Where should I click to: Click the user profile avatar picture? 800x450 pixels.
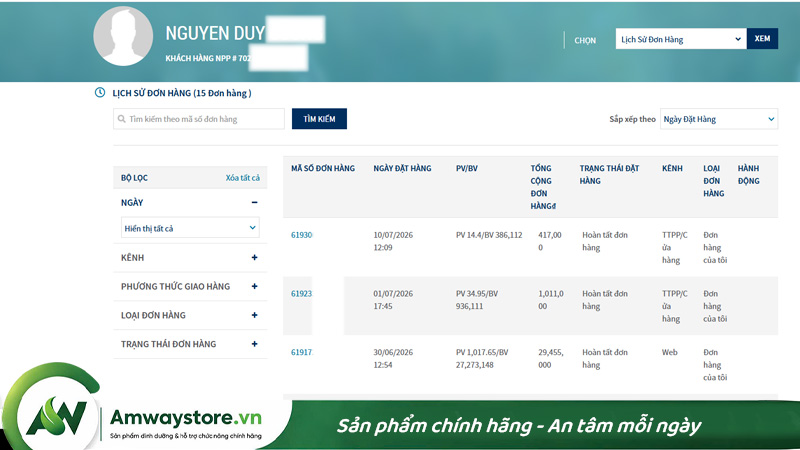tap(123, 36)
